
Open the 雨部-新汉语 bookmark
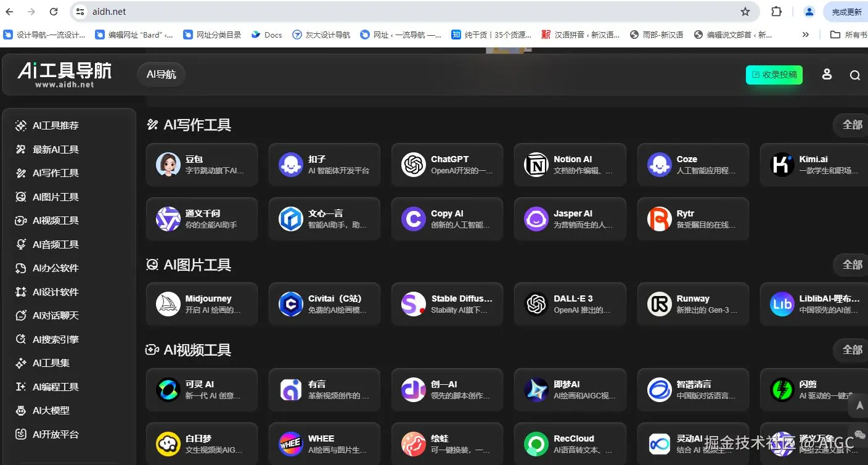657,35
